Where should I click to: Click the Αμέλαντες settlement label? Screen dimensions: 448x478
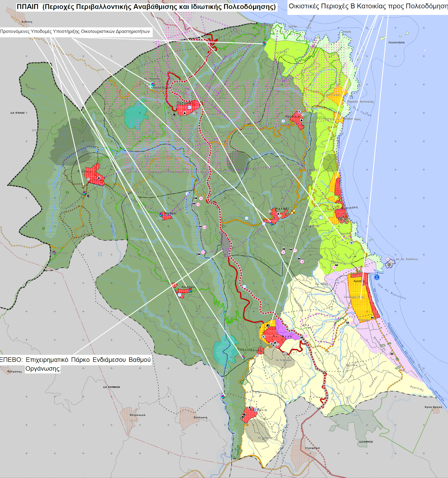pyautogui.click(x=188, y=287)
